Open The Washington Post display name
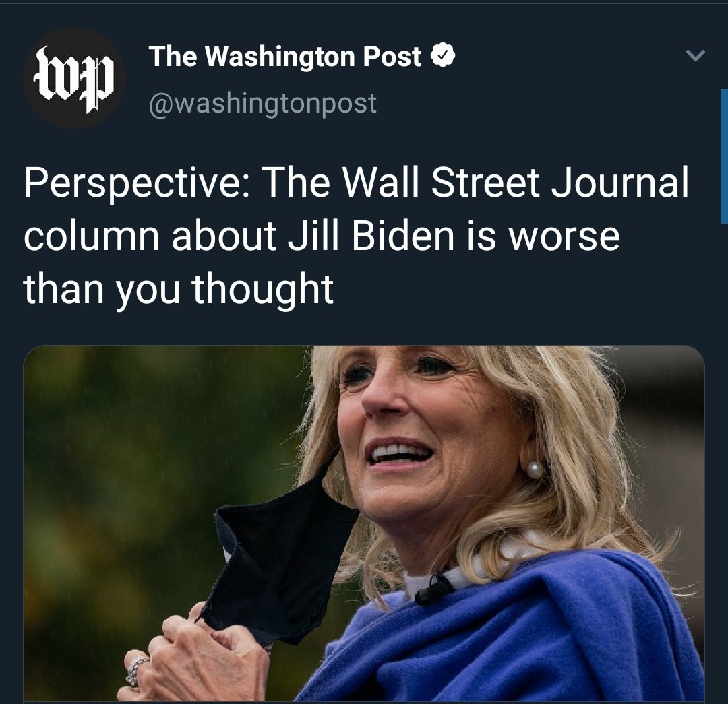The image size is (728, 704). click(284, 56)
